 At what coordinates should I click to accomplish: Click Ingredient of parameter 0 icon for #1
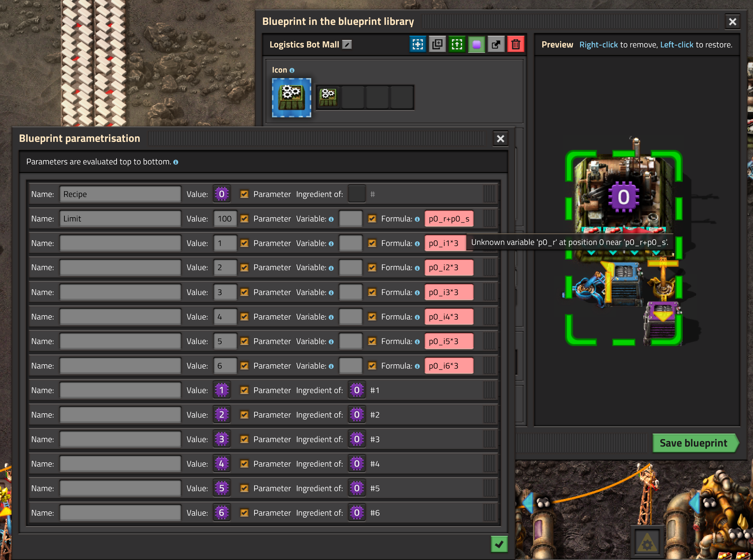click(357, 390)
